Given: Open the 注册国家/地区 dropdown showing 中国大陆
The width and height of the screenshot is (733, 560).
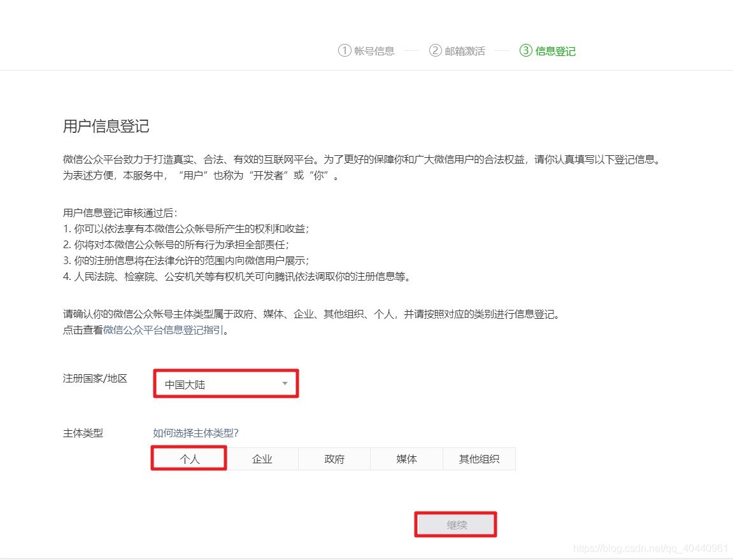Looking at the screenshot, I should pyautogui.click(x=226, y=384).
